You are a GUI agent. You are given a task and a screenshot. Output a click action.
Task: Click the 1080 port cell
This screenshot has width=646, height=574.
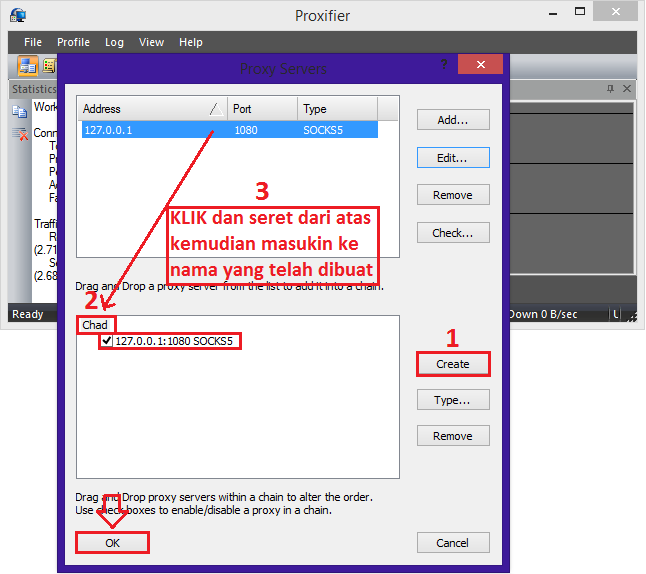tap(246, 130)
